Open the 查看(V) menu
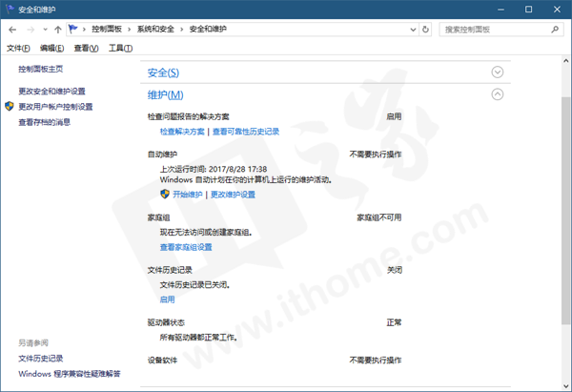Image resolution: width=572 pixels, height=392 pixels. click(86, 49)
